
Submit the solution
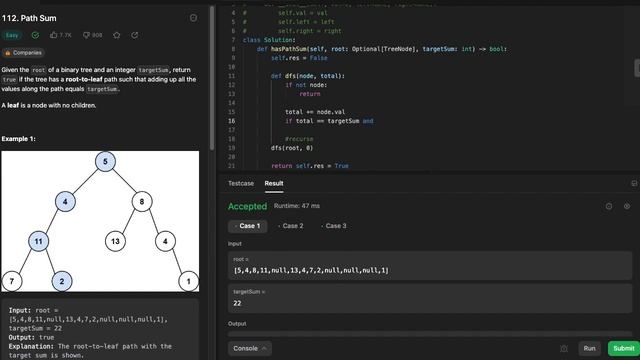(624, 348)
